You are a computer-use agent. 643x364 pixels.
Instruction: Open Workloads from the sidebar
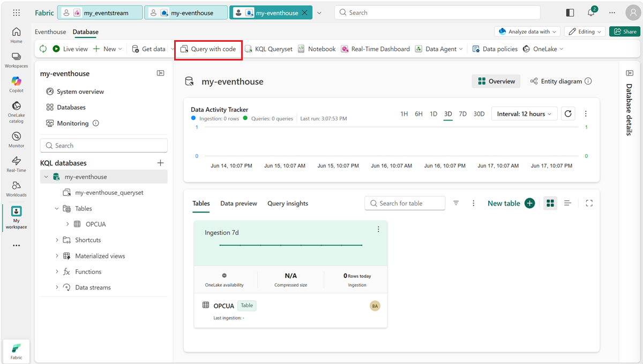(x=16, y=189)
